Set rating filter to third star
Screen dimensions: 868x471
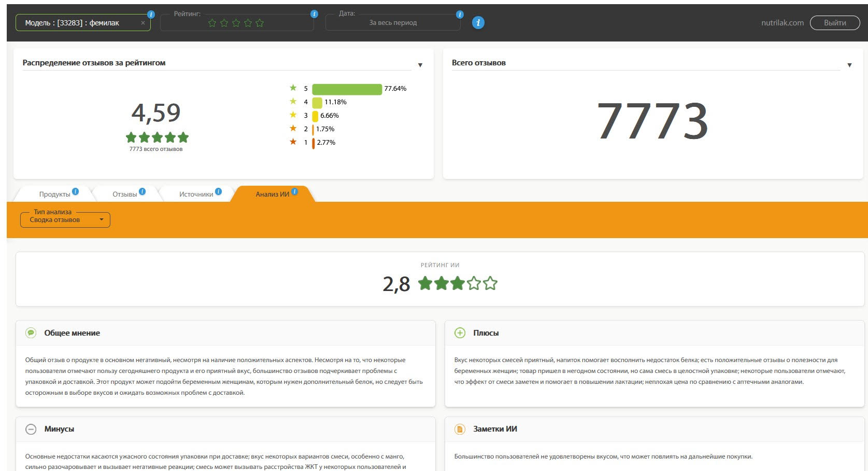[x=236, y=23]
